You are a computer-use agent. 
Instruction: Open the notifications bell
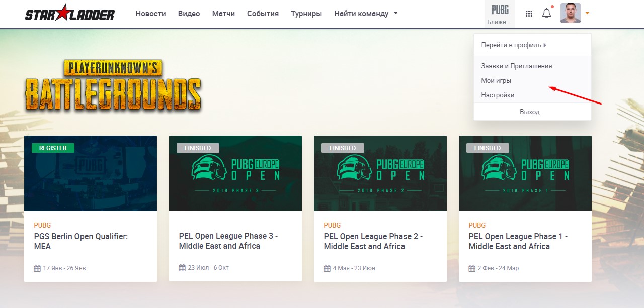[546, 13]
